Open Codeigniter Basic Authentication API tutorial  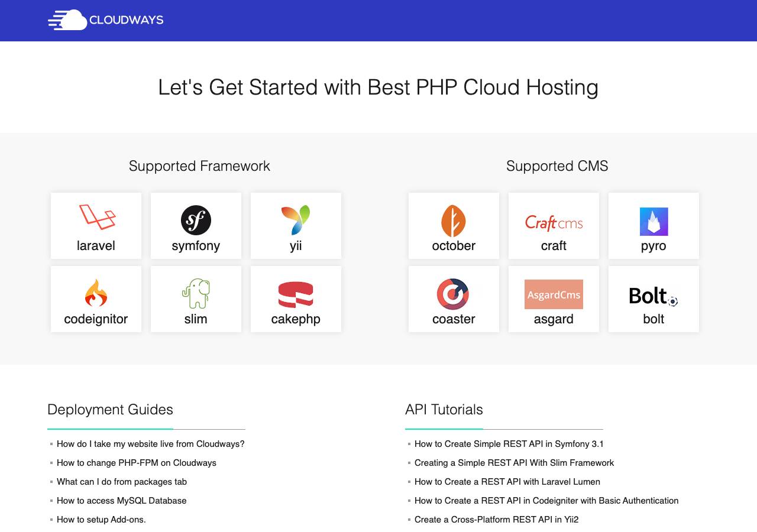(x=546, y=501)
